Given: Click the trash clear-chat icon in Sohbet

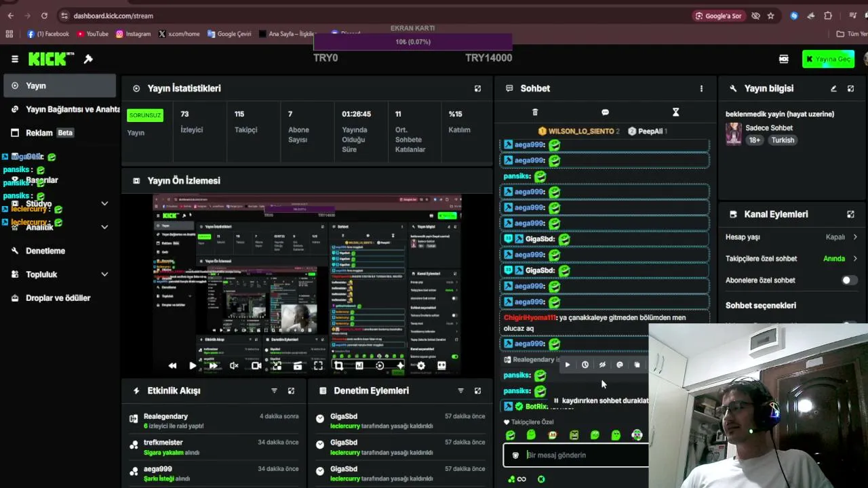Looking at the screenshot, I should (534, 112).
